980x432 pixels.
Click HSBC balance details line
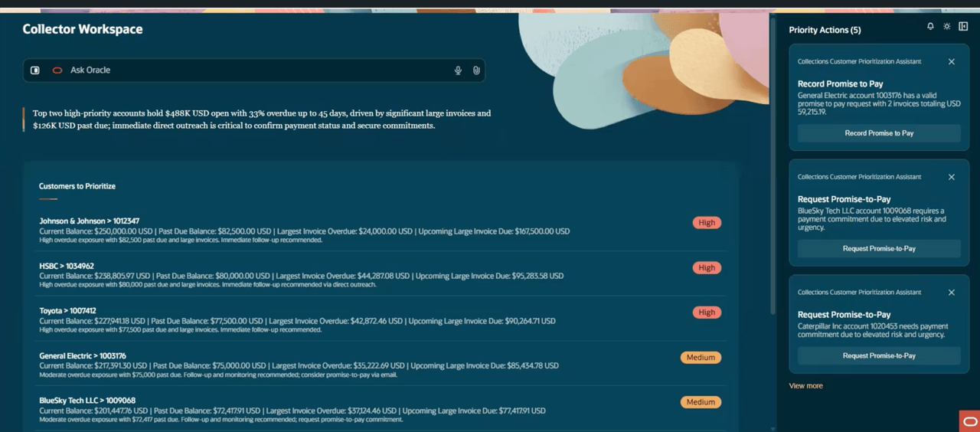coord(301,276)
